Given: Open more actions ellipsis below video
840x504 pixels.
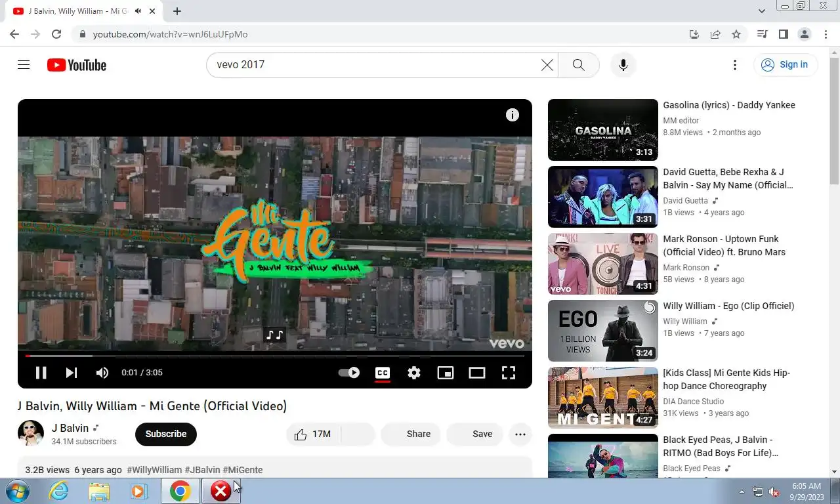Looking at the screenshot, I should coord(520,434).
